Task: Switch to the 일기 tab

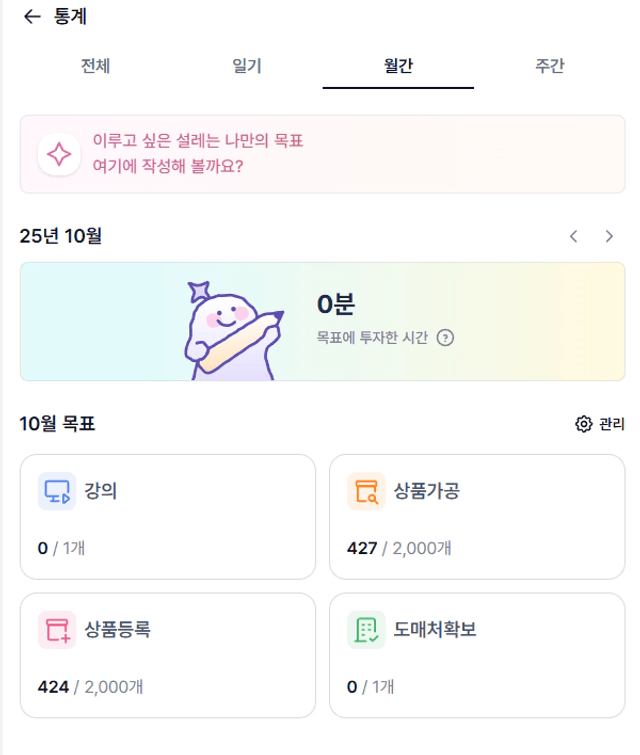Action: click(247, 66)
